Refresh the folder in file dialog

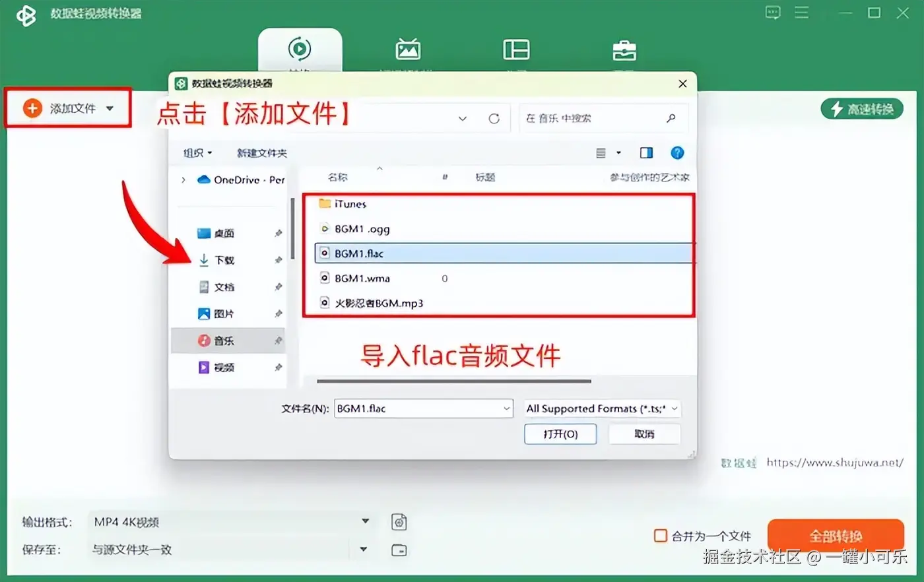(x=494, y=119)
